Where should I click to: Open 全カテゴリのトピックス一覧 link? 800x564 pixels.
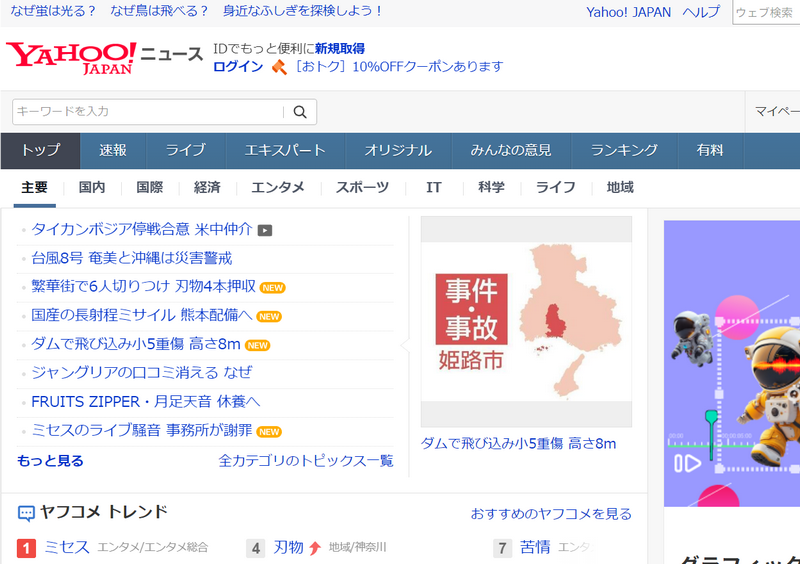click(306, 461)
